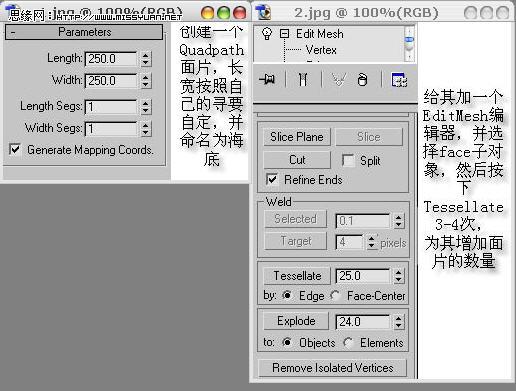516x391 pixels.
Task: Click the Width Segs value field
Action: tap(111, 129)
